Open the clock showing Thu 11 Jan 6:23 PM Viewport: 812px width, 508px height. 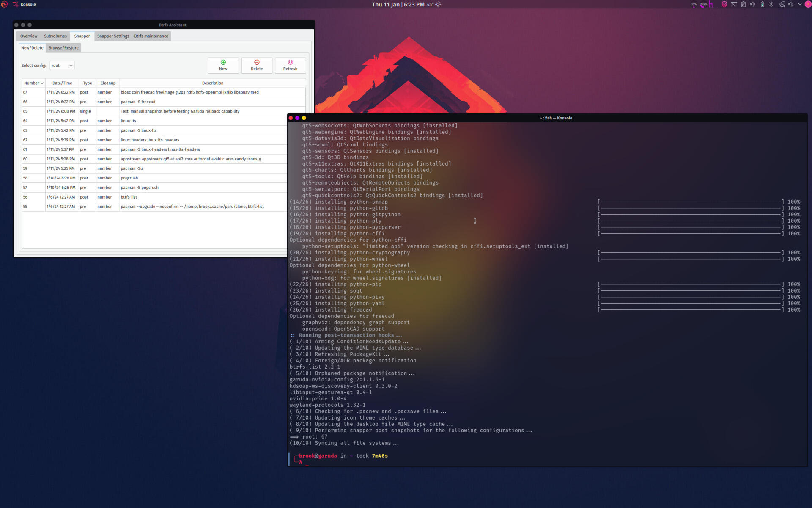click(398, 4)
